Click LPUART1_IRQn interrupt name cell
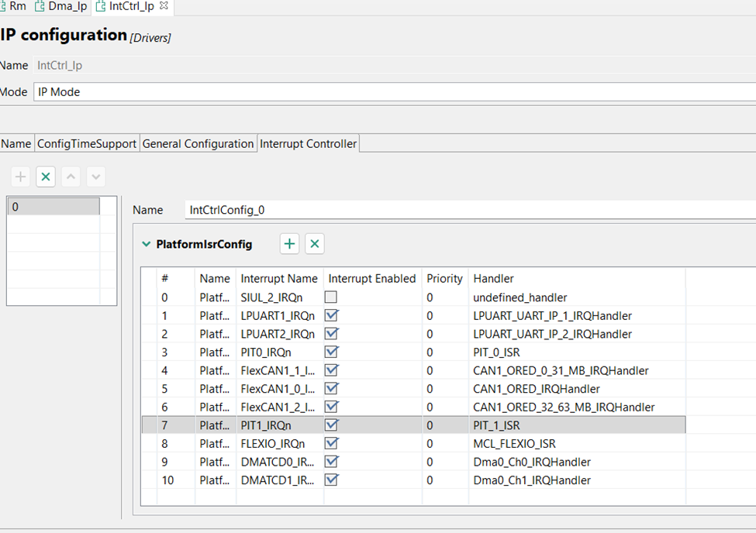Viewport: 756px width, 533px height. point(280,315)
